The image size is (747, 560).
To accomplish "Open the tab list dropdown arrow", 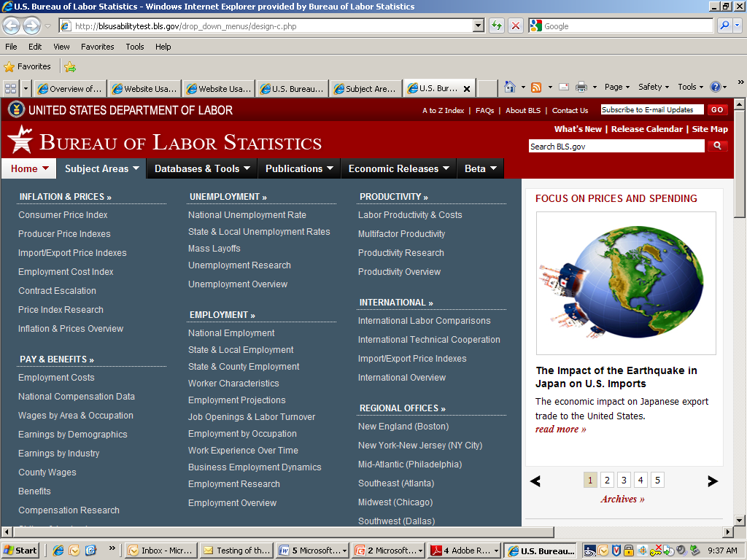I will coord(26,88).
